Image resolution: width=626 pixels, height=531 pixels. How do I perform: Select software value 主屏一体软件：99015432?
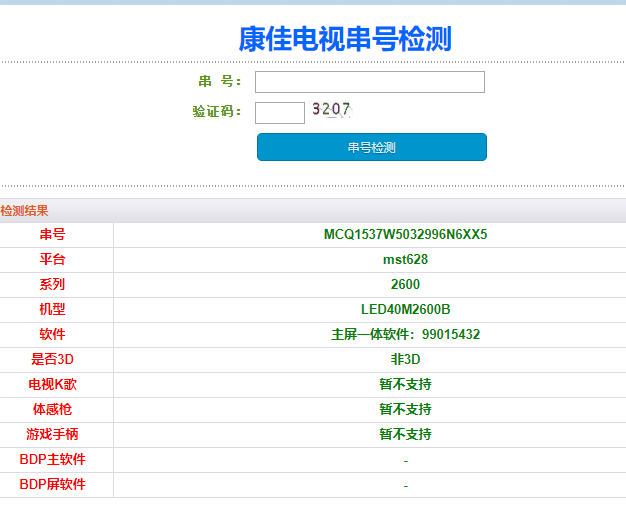(405, 334)
